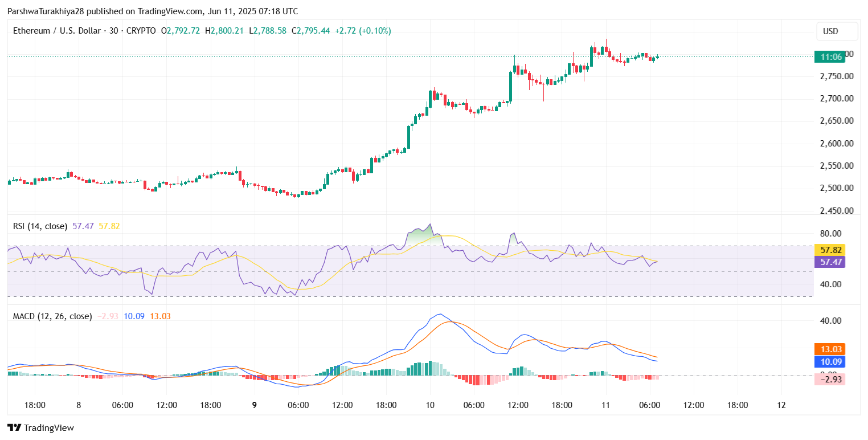Select date 9 on the time axis
868x440 pixels.
pyautogui.click(x=254, y=405)
